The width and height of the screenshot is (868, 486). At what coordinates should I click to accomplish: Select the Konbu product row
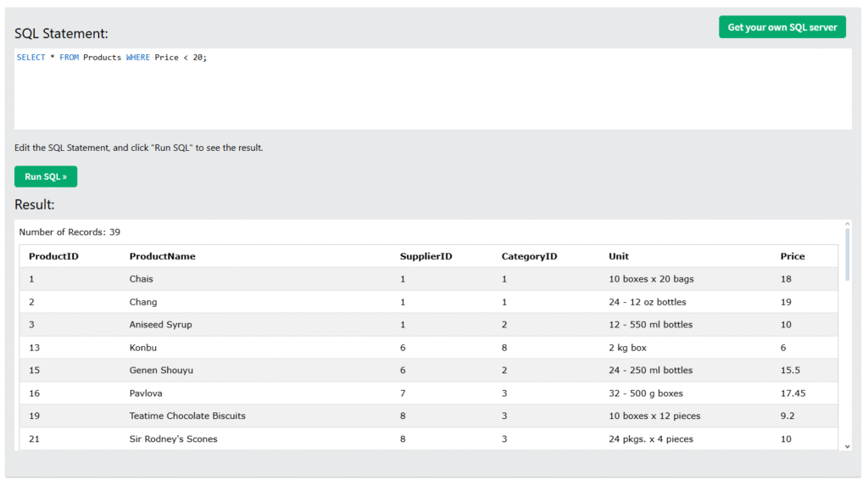(x=143, y=348)
